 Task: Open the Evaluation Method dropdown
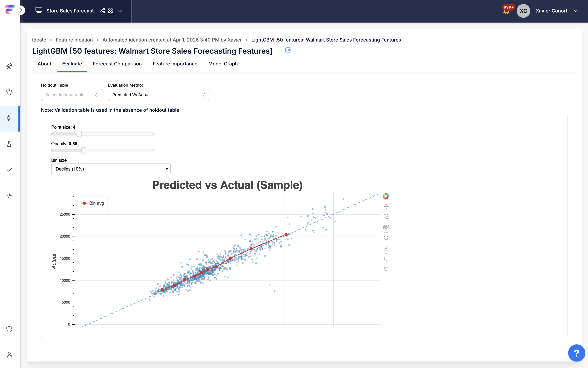click(159, 95)
